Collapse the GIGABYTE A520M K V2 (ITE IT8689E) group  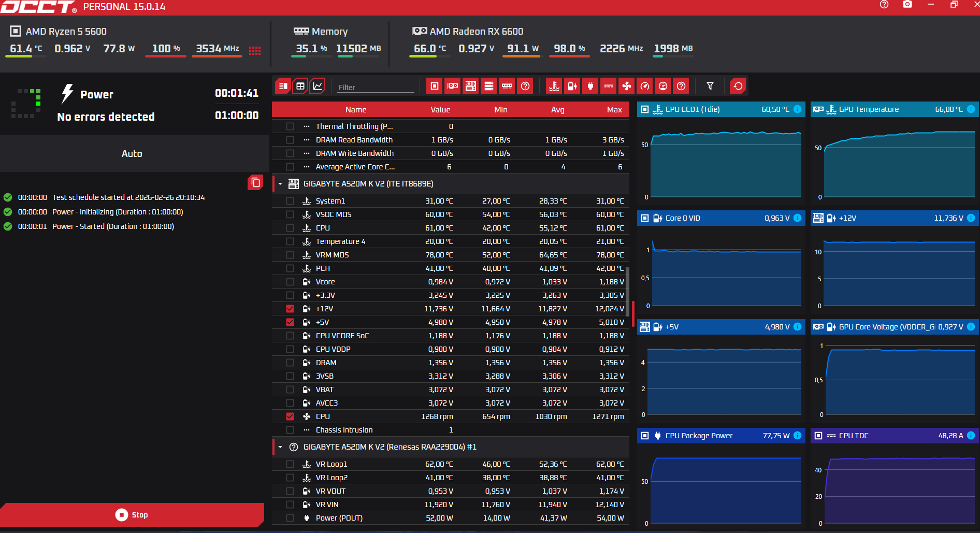tap(280, 184)
